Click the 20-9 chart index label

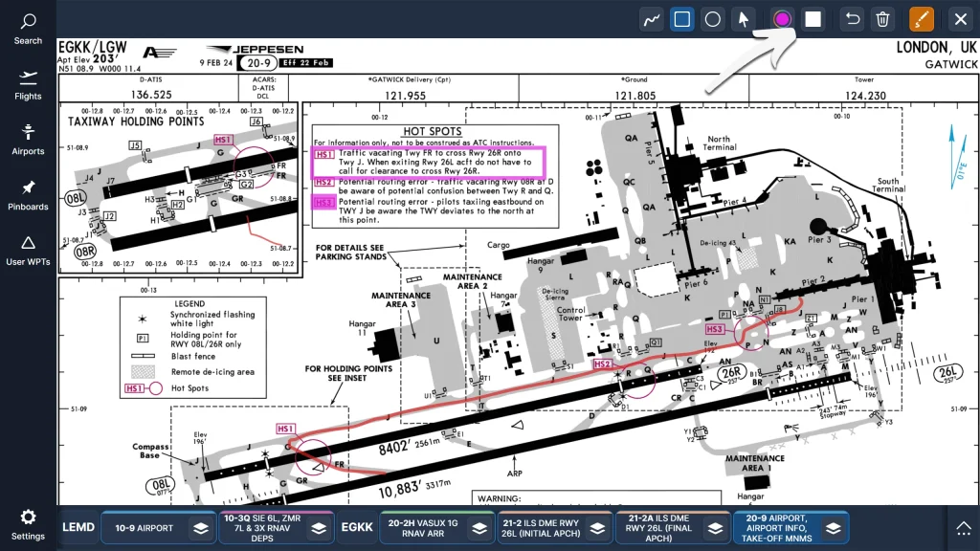(x=258, y=63)
